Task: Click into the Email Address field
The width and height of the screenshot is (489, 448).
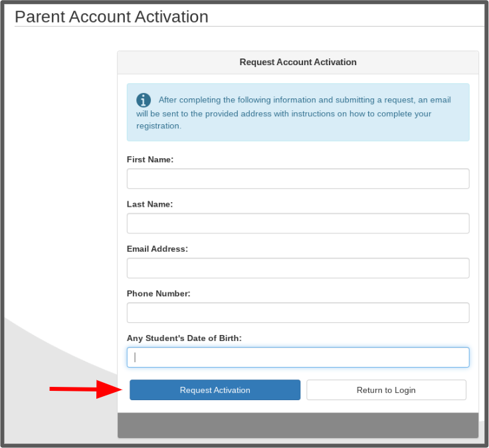Action: tap(298, 268)
